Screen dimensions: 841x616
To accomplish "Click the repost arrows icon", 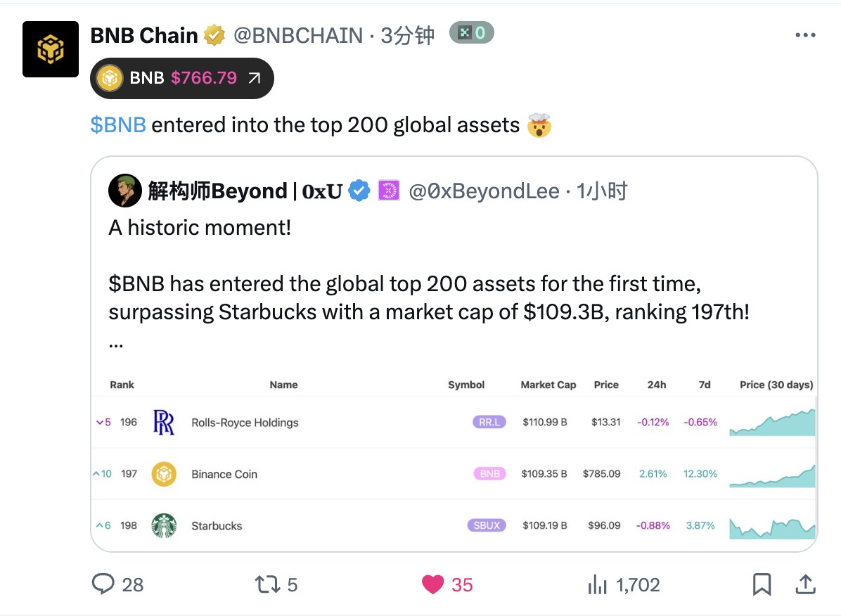I will (267, 584).
